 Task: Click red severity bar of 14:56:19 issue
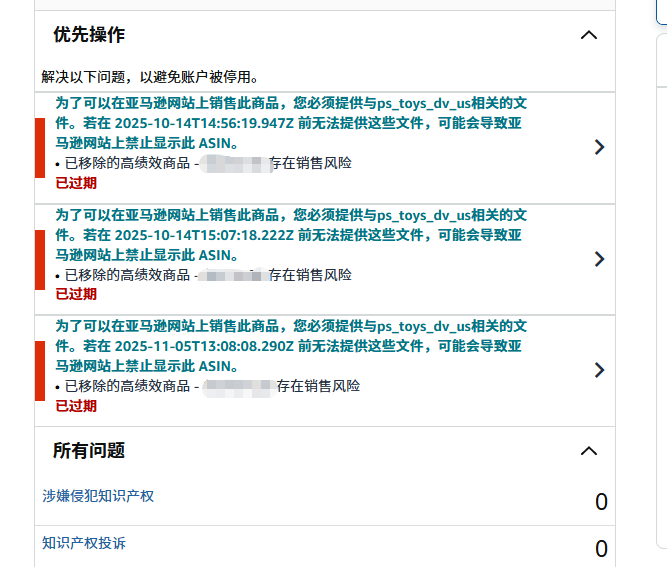coord(40,147)
